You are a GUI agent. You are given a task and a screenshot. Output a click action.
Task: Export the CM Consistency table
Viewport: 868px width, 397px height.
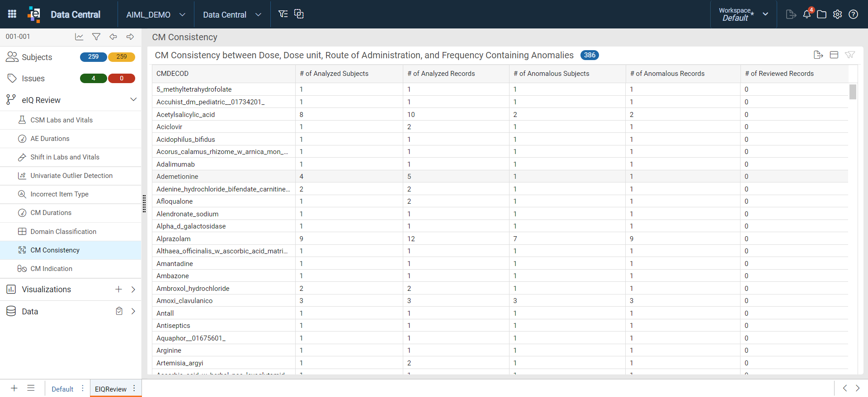(x=818, y=55)
